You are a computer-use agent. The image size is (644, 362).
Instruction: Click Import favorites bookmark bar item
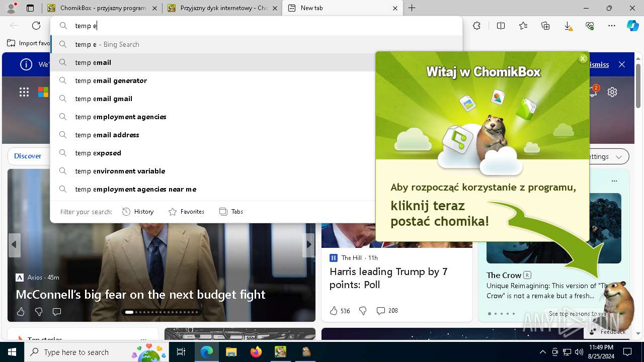click(x=29, y=43)
